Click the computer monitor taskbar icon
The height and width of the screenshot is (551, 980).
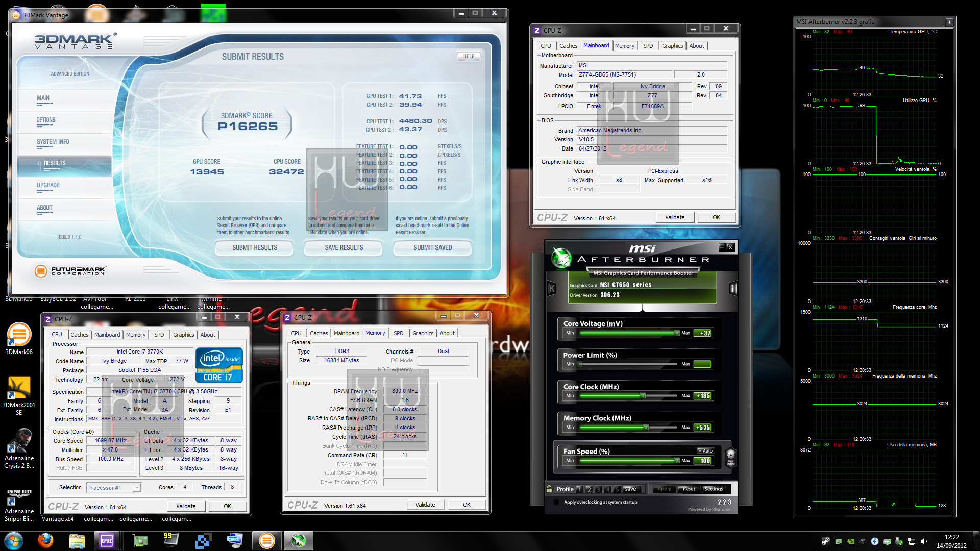pos(234,540)
